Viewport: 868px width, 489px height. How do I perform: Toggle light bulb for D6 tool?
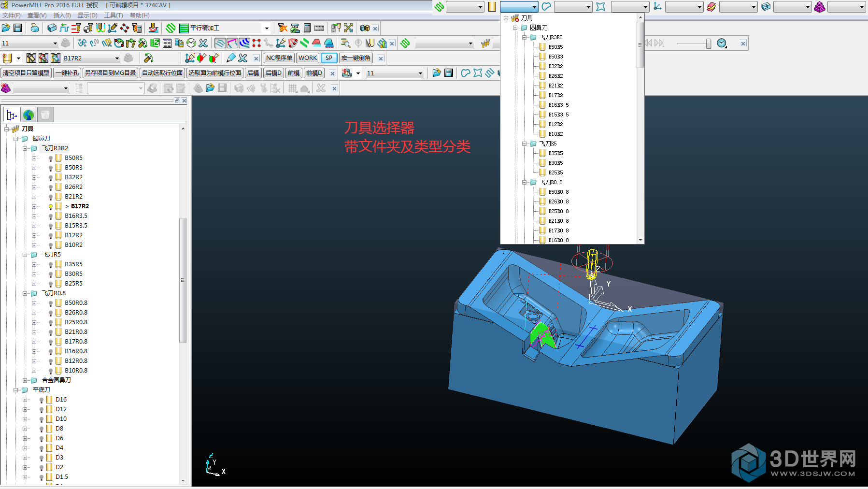41,439
